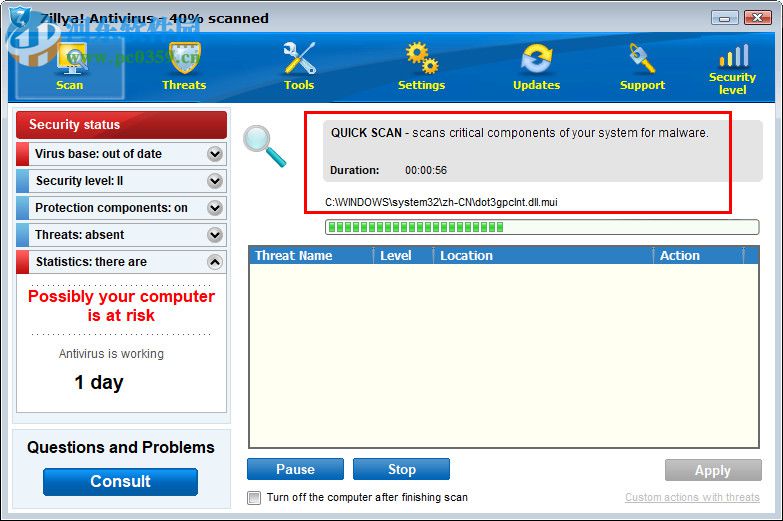Select the Updates tab label
783x521 pixels.
(x=536, y=85)
